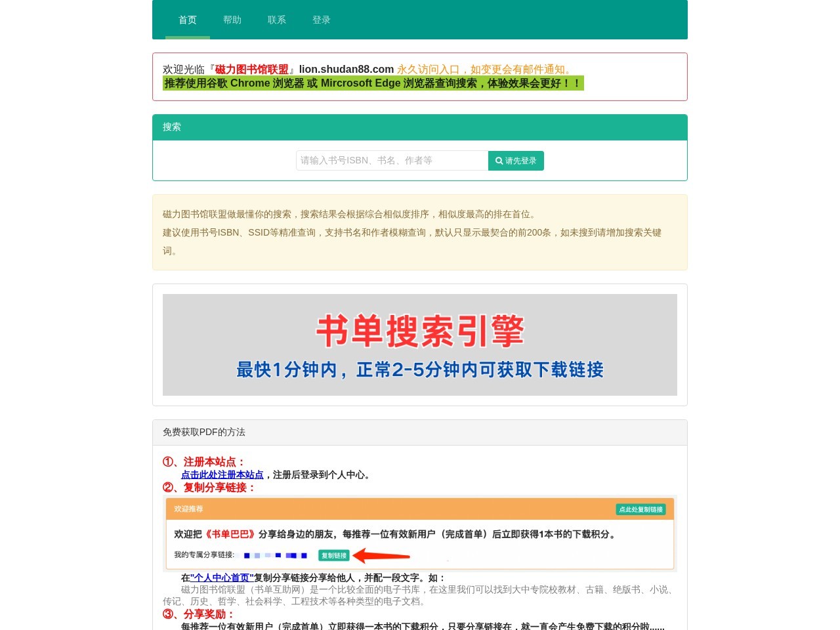Focus the ISBN/书名 search input field
The width and height of the screenshot is (840, 630).
392,161
